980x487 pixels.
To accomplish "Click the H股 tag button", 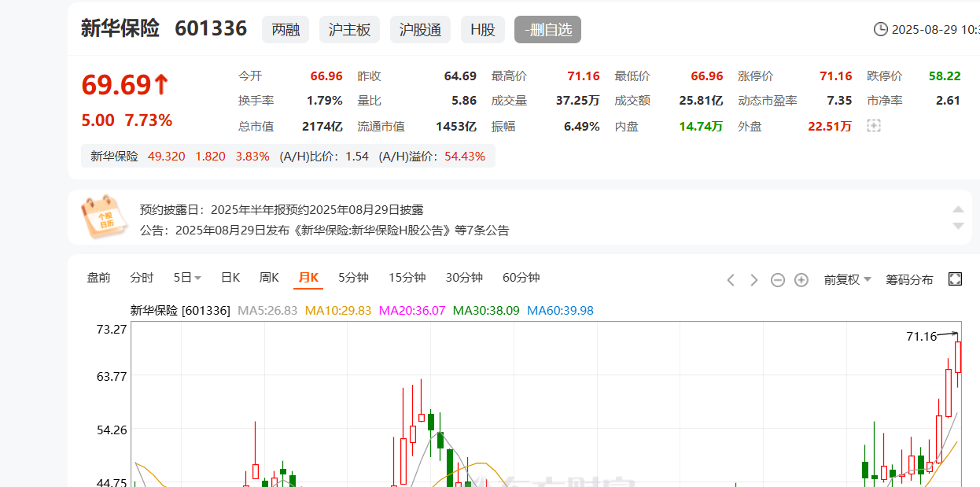I will (x=482, y=30).
